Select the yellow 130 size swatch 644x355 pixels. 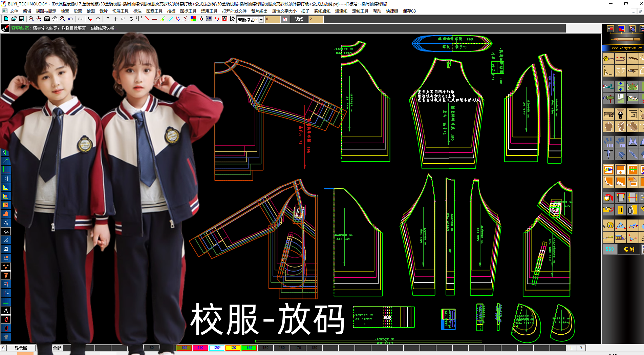[233, 348]
